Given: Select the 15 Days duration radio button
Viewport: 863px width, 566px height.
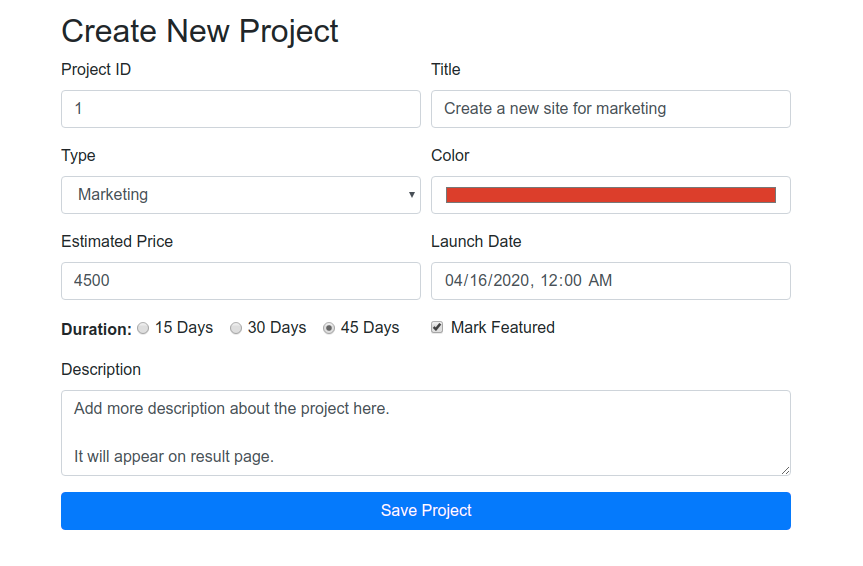Looking at the screenshot, I should [143, 328].
